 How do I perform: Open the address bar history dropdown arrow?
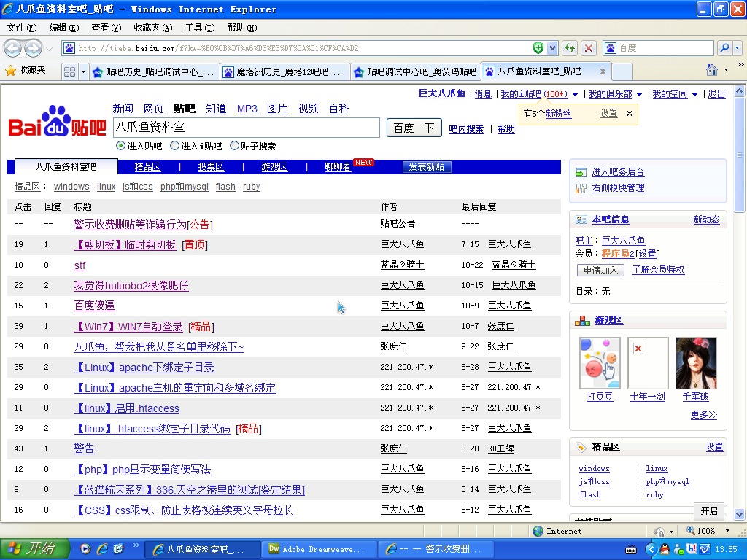(553, 48)
